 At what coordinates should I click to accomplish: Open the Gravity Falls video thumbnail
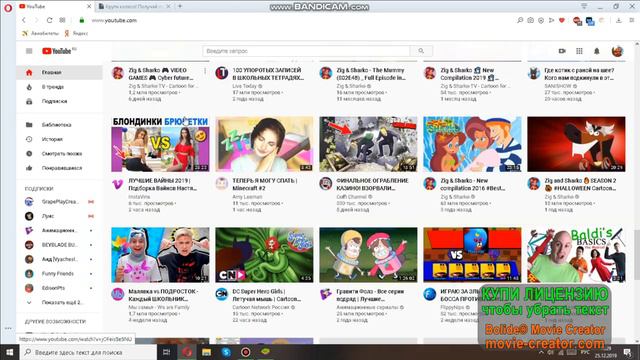click(368, 255)
